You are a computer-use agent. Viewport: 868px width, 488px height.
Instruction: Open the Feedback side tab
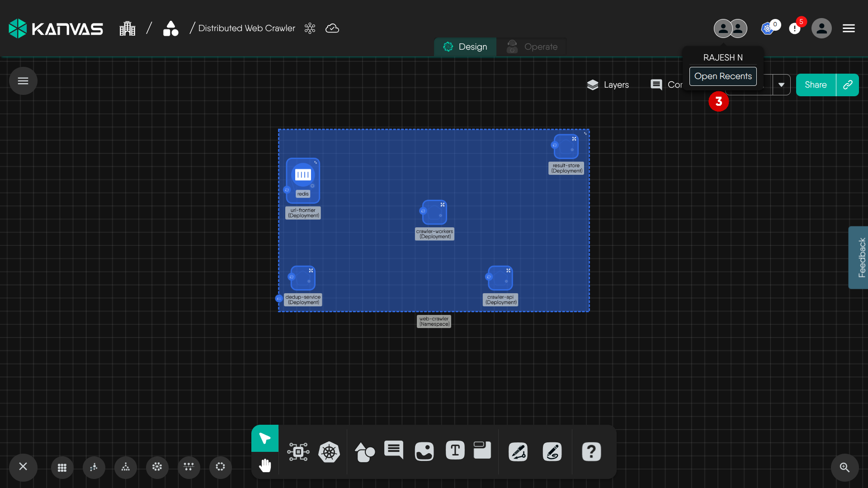858,258
